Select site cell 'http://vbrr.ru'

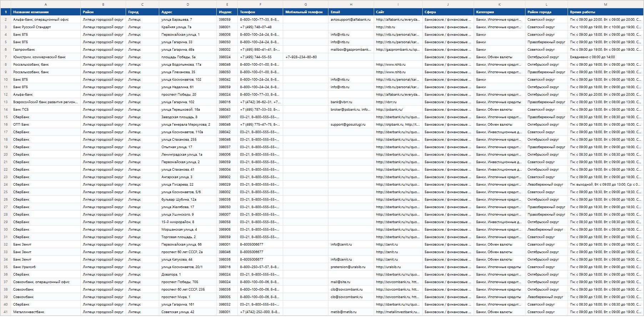click(x=398, y=102)
